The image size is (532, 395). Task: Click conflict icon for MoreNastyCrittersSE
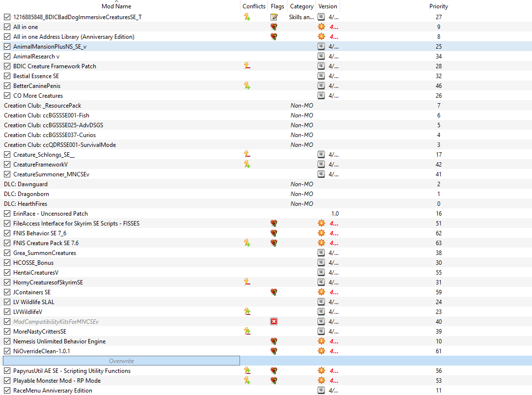[x=247, y=332]
